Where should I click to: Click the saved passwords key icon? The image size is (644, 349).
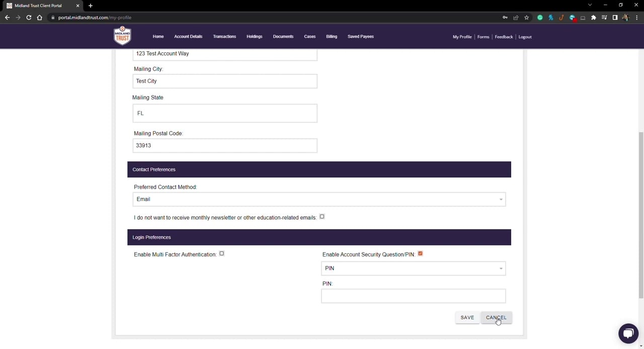point(505,18)
